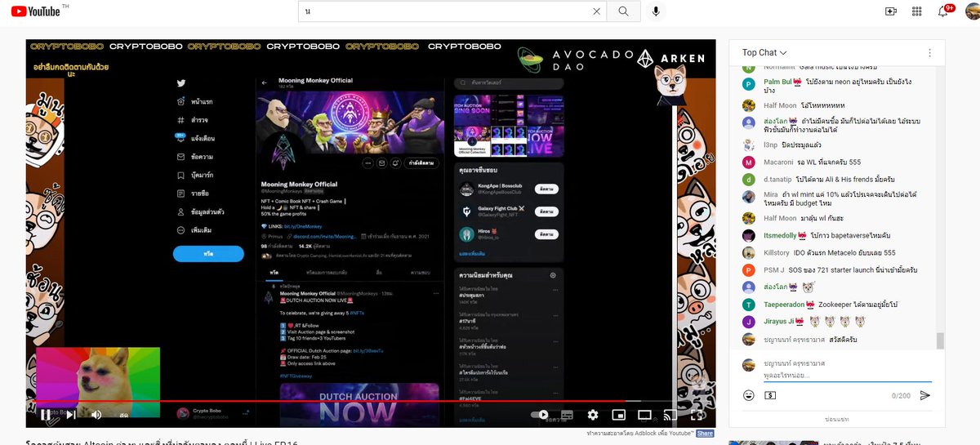Select chat author Jirayus Ji
Screen dimensions: 980x445
pyautogui.click(x=779, y=321)
